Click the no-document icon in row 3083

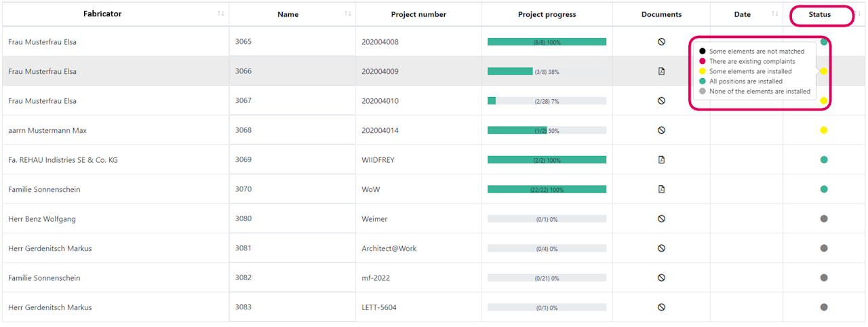(661, 307)
